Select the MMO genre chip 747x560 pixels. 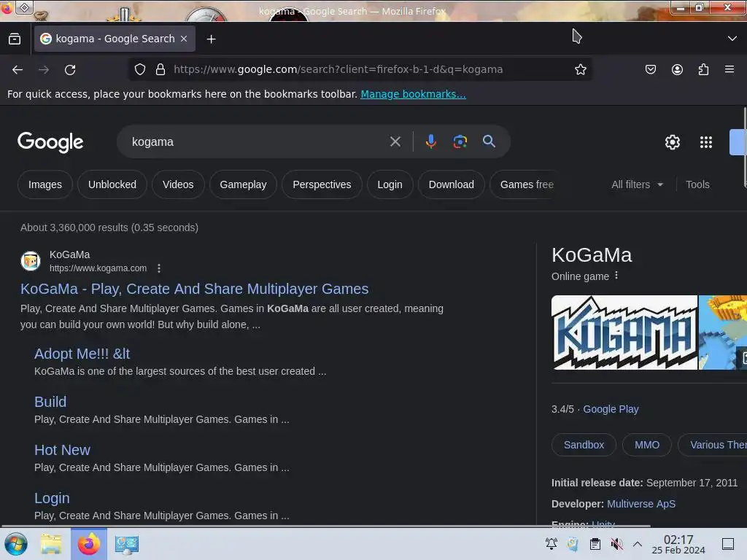(x=647, y=445)
